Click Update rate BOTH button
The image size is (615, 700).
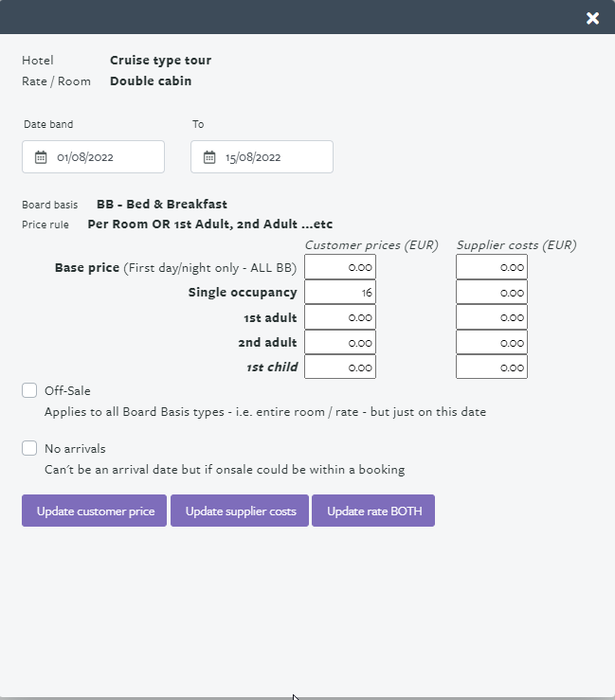373,511
